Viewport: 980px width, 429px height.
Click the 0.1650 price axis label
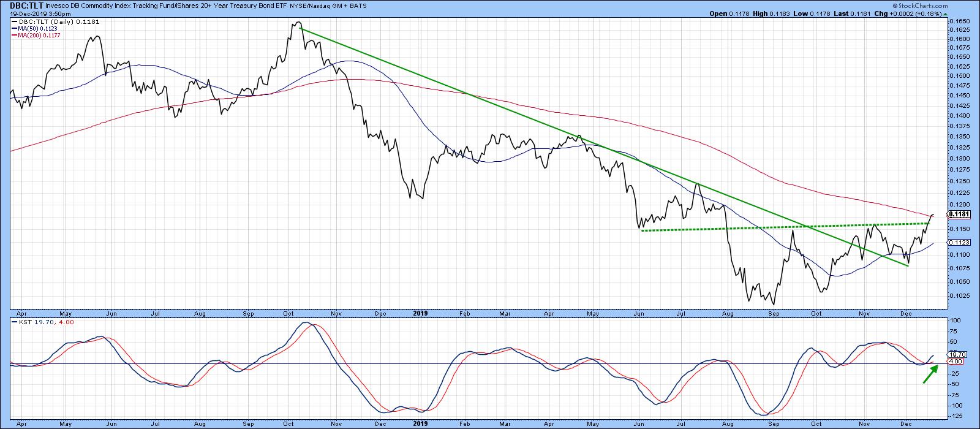click(x=959, y=21)
